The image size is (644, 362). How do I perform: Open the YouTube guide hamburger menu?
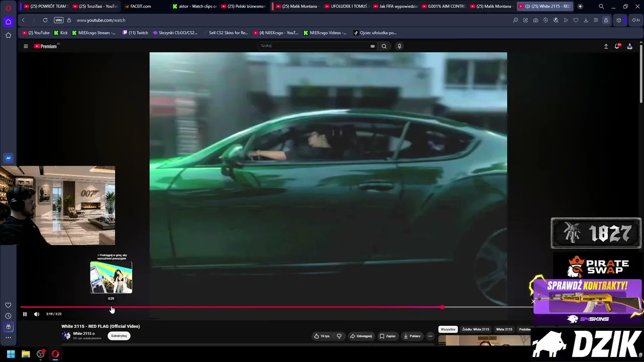click(26, 46)
